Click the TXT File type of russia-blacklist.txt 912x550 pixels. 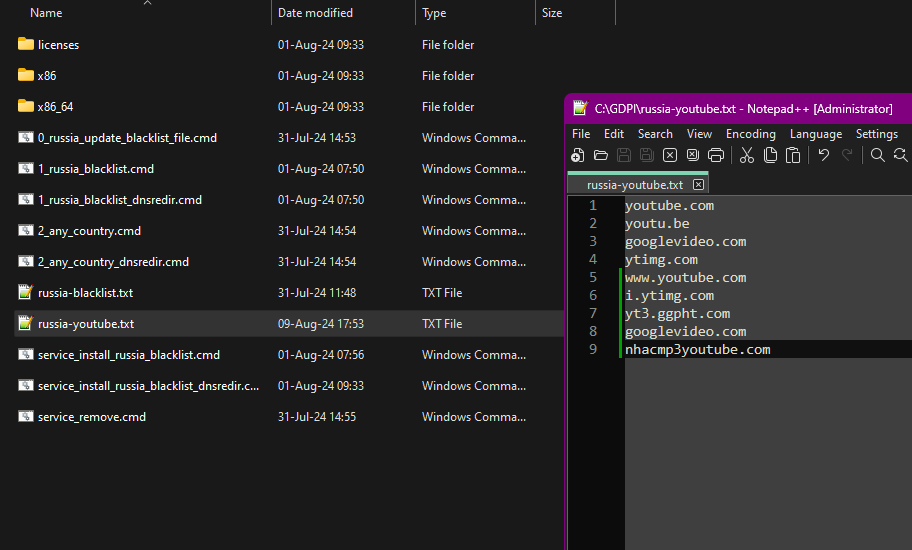click(442, 292)
